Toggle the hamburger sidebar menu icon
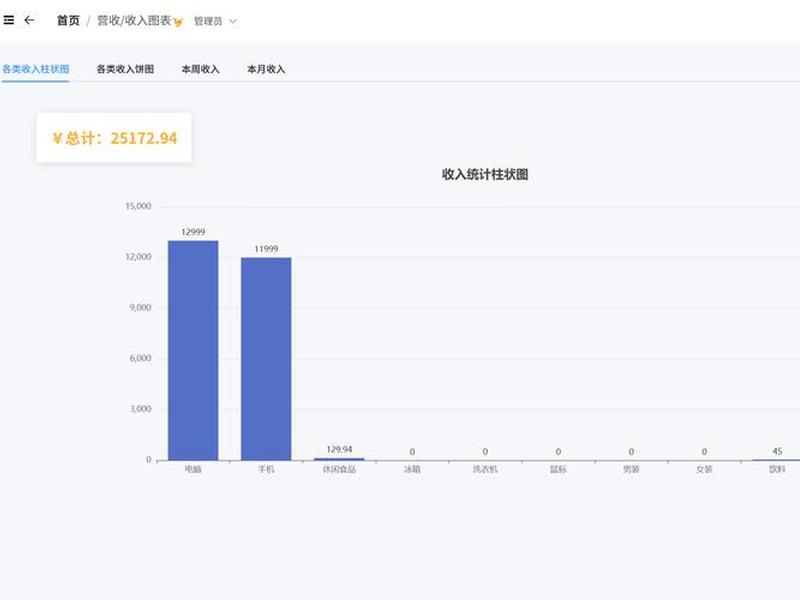This screenshot has width=800, height=600. (x=9, y=20)
